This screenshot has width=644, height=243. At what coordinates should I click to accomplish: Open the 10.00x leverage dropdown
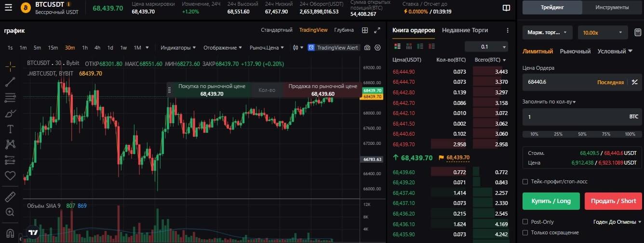click(603, 33)
